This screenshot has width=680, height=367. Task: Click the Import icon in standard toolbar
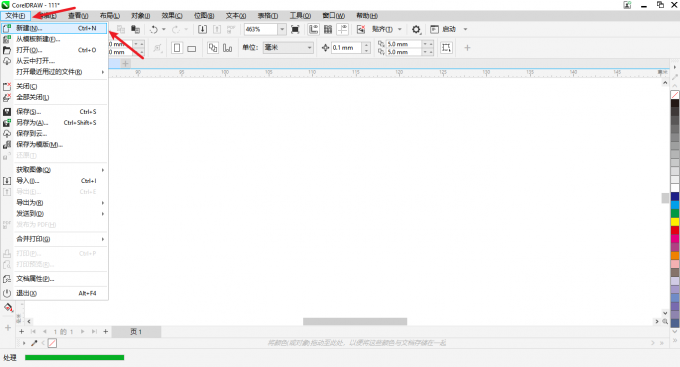[x=203, y=29]
